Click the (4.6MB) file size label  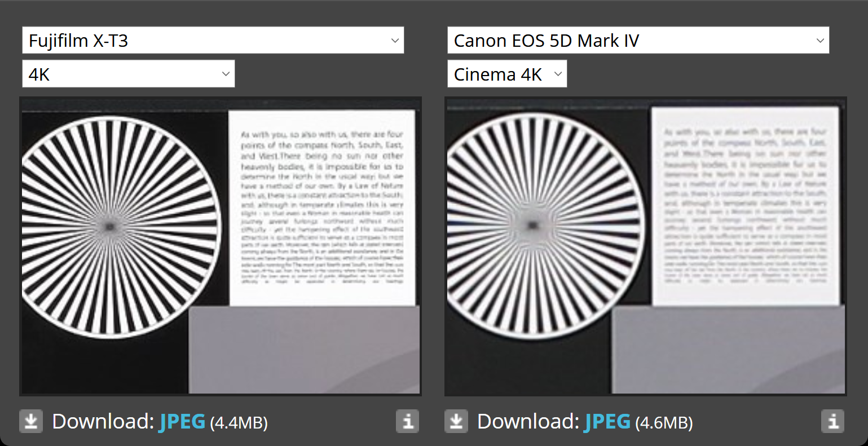pyautogui.click(x=664, y=422)
